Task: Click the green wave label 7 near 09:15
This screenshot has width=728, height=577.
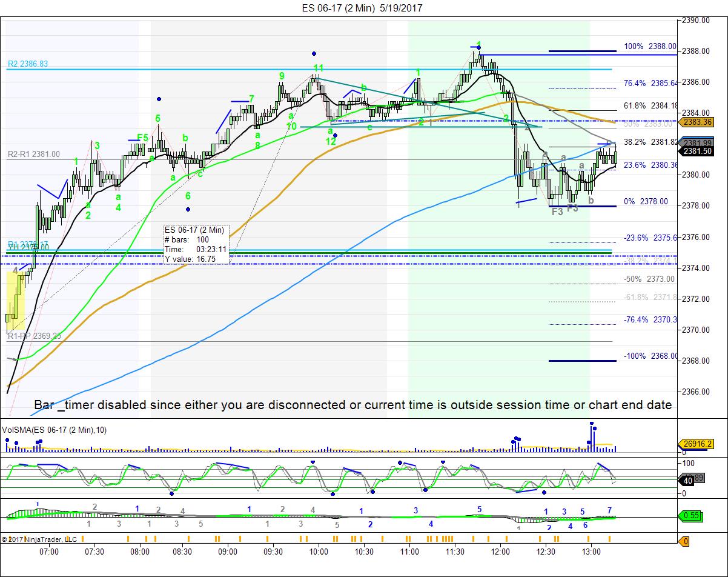Action: (x=251, y=99)
